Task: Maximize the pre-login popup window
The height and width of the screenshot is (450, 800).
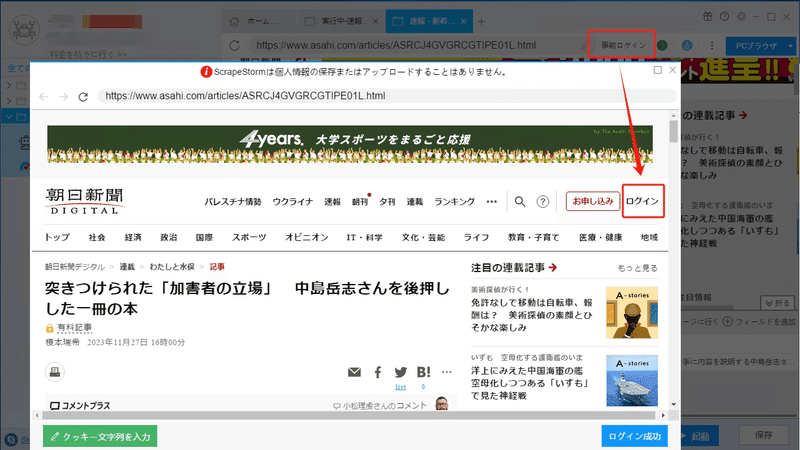Action: (x=658, y=70)
